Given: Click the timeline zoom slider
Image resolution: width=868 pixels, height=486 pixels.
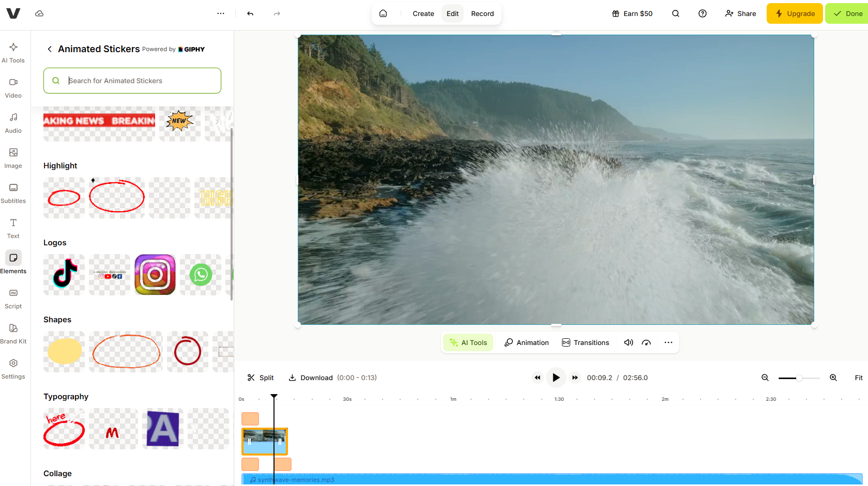Looking at the screenshot, I should [799, 378].
